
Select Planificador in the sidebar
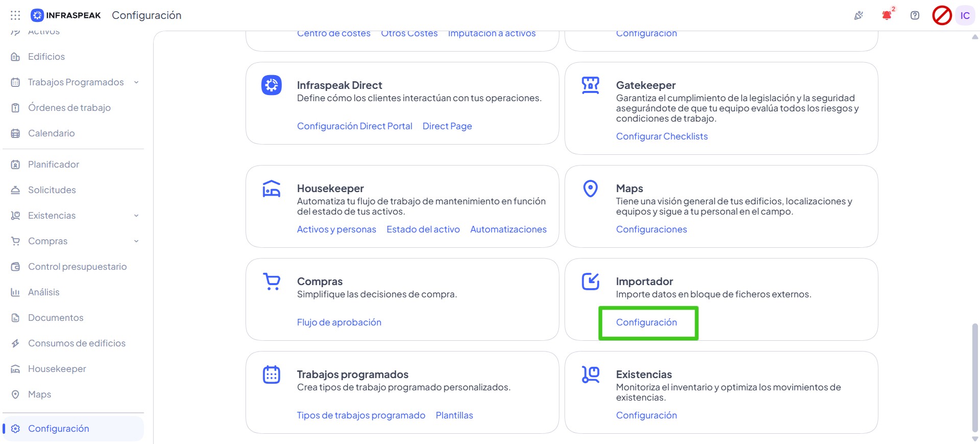tap(54, 165)
